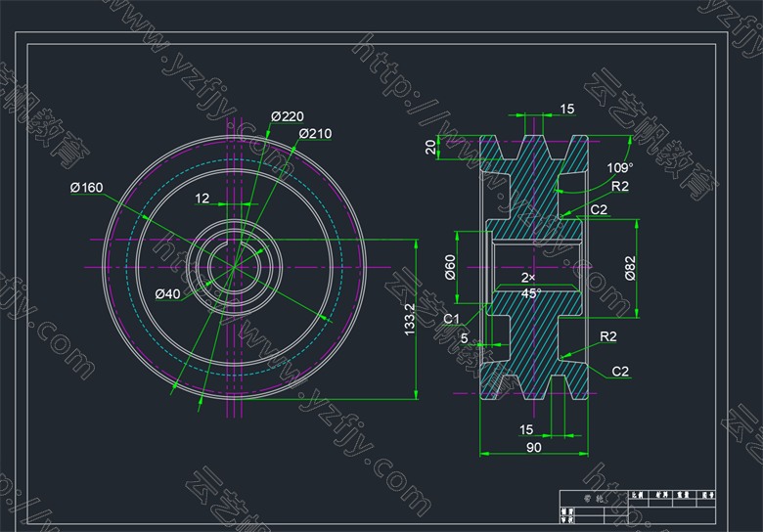The height and width of the screenshot is (532, 763).
Task: Select the Ø210 dimension text
Action: point(315,134)
